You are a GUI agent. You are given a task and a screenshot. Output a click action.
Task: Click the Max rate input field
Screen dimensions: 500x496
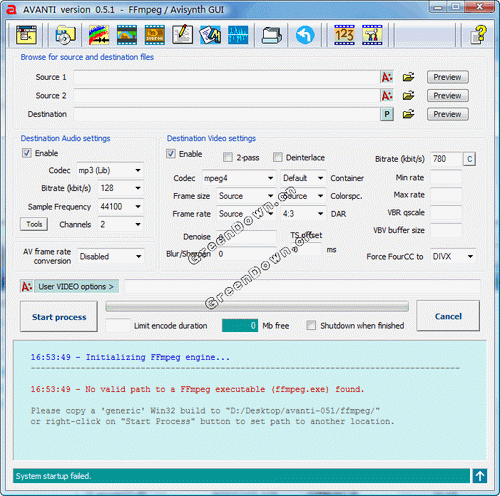[x=446, y=195]
